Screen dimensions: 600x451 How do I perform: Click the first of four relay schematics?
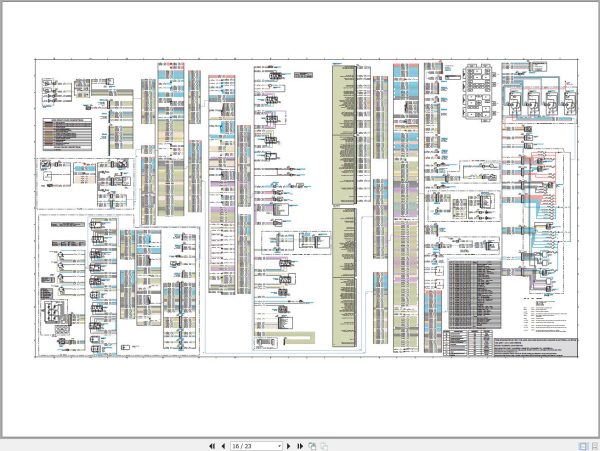(x=514, y=103)
